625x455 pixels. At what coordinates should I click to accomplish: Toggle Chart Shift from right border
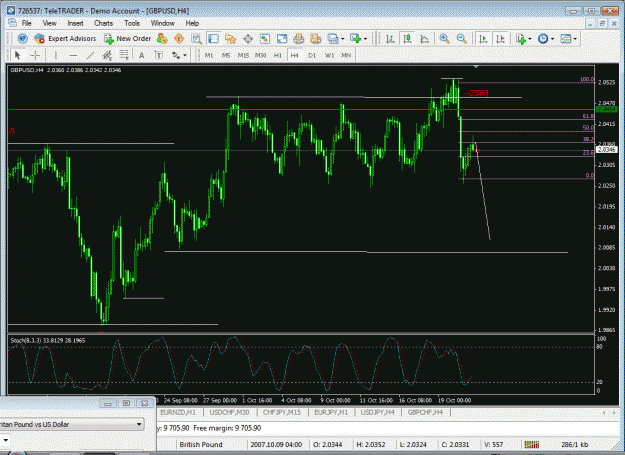point(500,39)
